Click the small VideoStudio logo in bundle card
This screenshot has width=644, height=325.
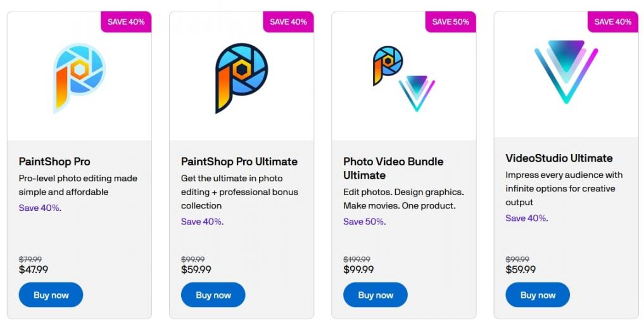[417, 92]
